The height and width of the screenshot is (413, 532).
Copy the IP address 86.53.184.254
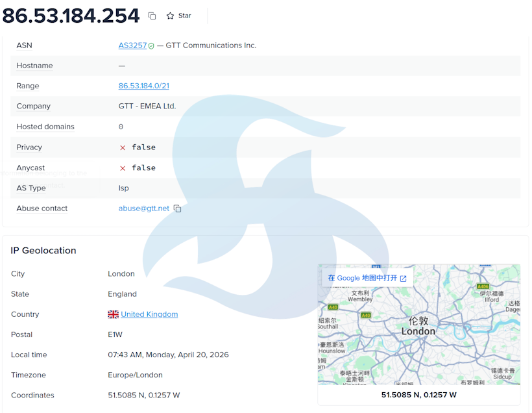(x=152, y=16)
